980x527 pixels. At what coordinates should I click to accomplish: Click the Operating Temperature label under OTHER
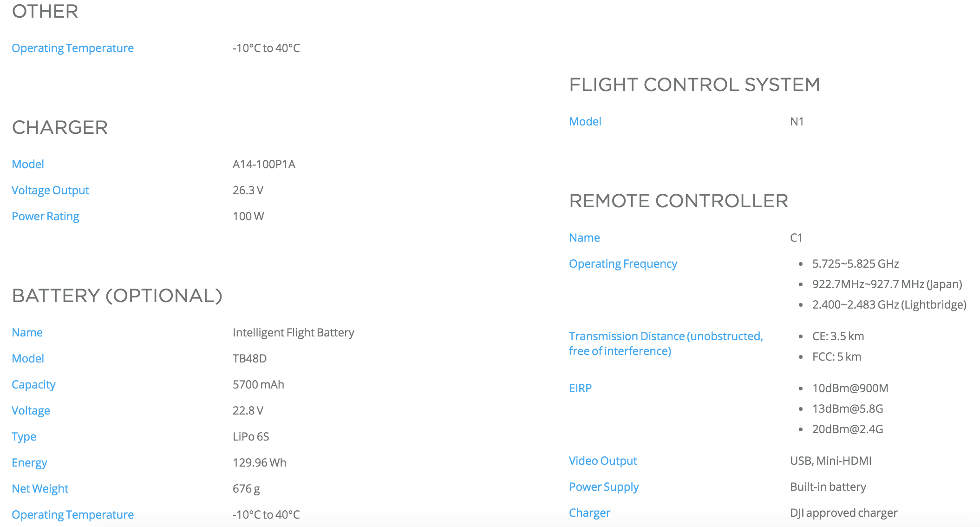click(72, 48)
